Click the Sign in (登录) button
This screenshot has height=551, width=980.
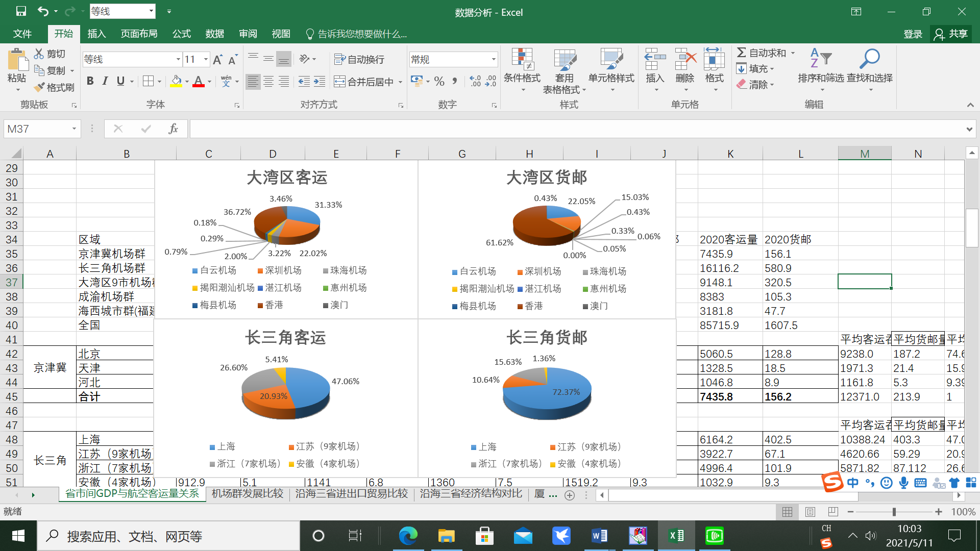click(x=913, y=34)
